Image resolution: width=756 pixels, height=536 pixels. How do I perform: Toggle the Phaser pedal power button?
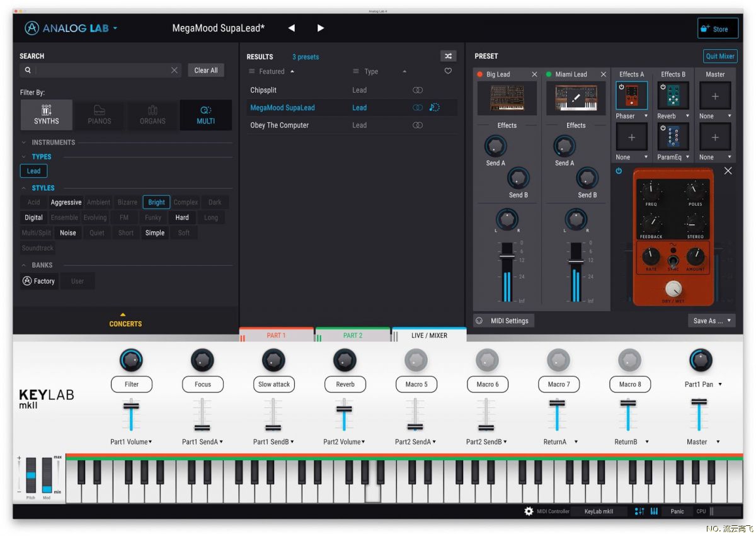[x=619, y=171]
